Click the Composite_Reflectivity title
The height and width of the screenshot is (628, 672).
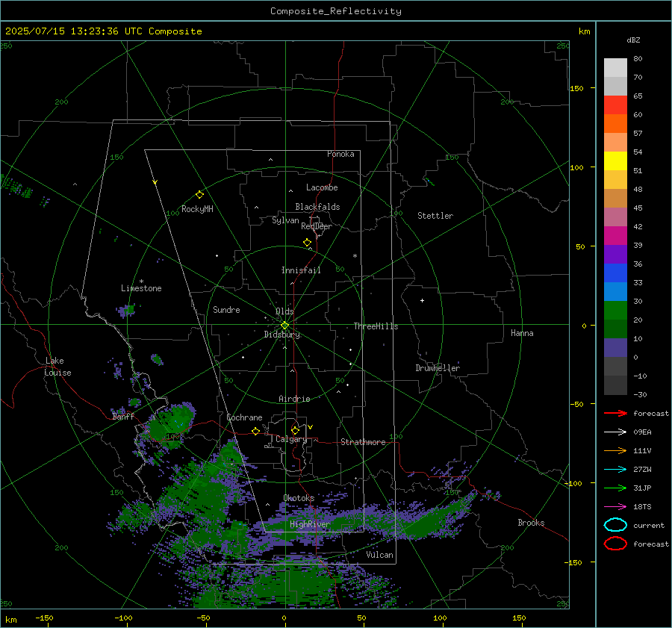pyautogui.click(x=335, y=11)
